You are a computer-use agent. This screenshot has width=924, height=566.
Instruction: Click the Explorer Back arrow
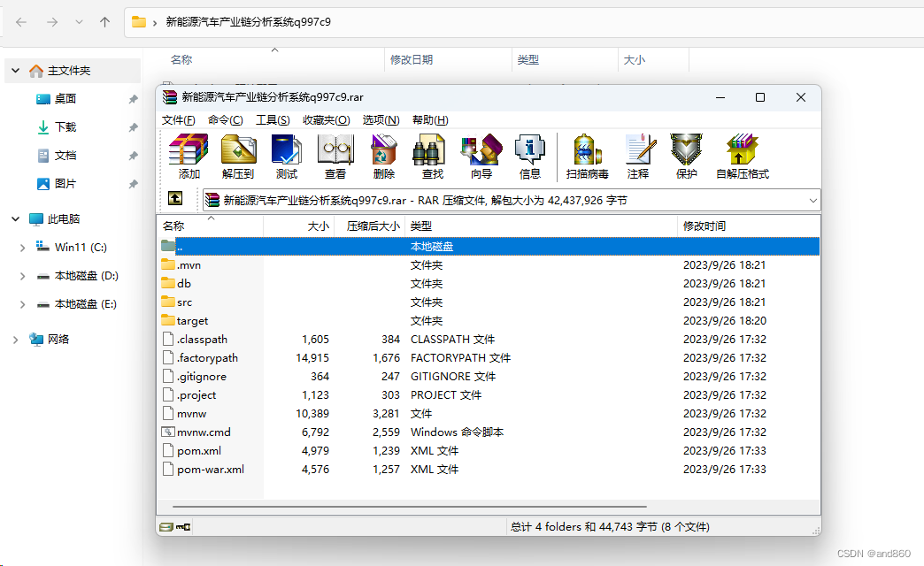(x=21, y=22)
